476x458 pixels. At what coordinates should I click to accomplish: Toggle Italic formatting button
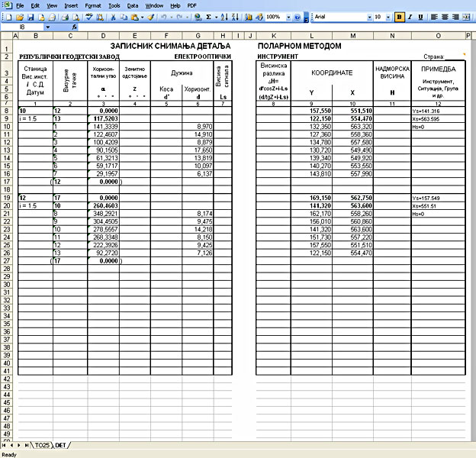point(410,16)
